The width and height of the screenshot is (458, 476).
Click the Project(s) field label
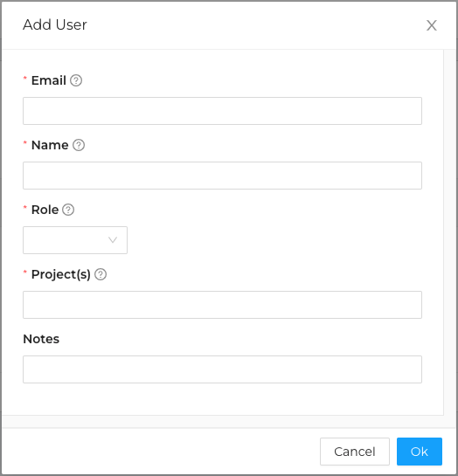tap(61, 275)
